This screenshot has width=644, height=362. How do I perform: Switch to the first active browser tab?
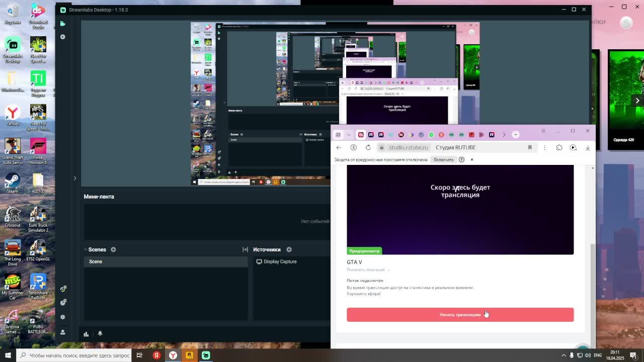coord(361,135)
